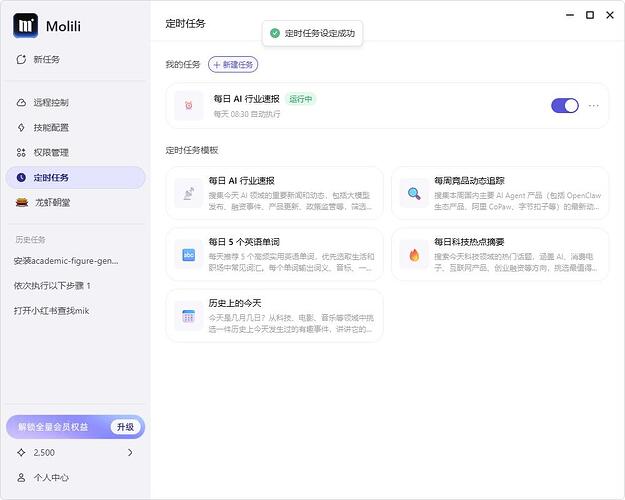Maximize the Molili window
This screenshot has height=500, width=625.
point(590,15)
